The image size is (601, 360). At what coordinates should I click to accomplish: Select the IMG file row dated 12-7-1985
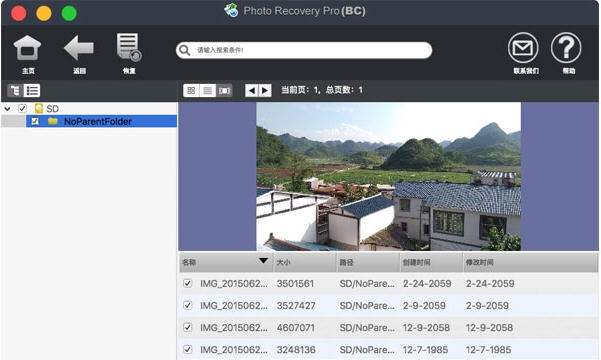(x=389, y=349)
